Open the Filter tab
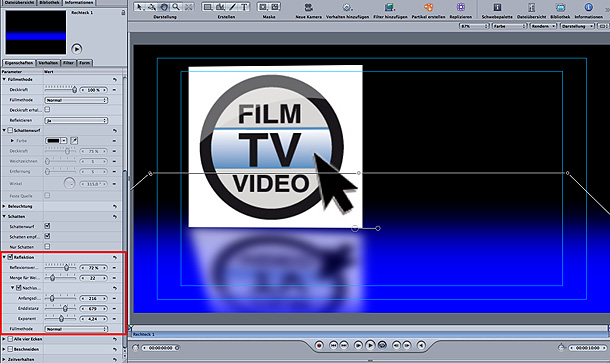Image resolution: width=610 pixels, height=363 pixels. (x=69, y=63)
